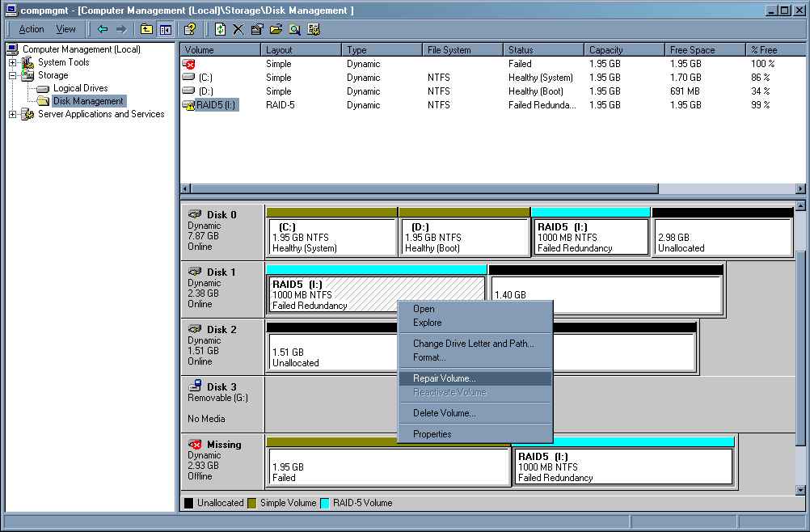Viewport: 810px width, 532px height.
Task: Choose Open from the context menu
Action: pos(475,309)
